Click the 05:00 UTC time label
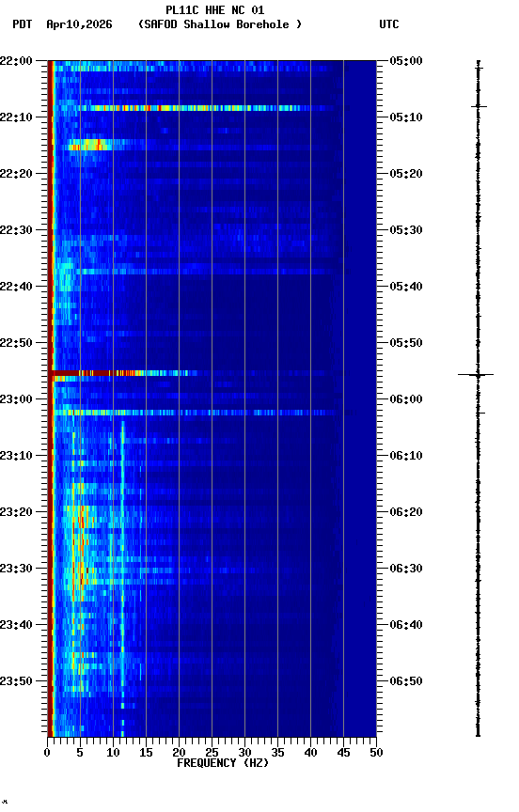 [406, 61]
